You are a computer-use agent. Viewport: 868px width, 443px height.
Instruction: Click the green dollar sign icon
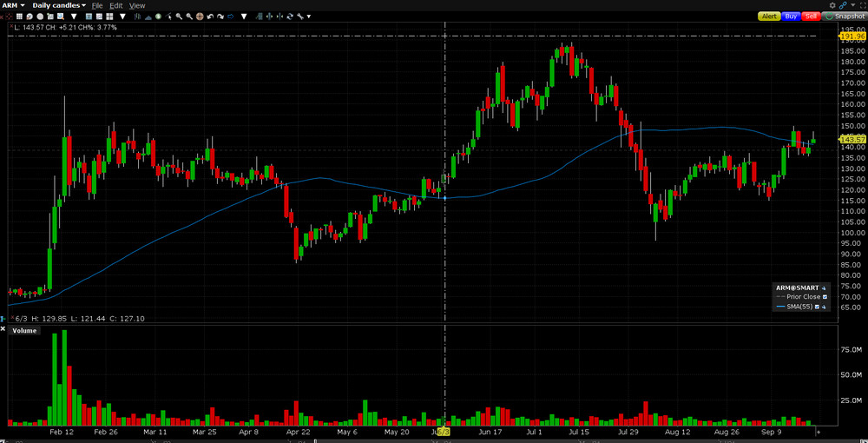pyautogui.click(x=158, y=16)
